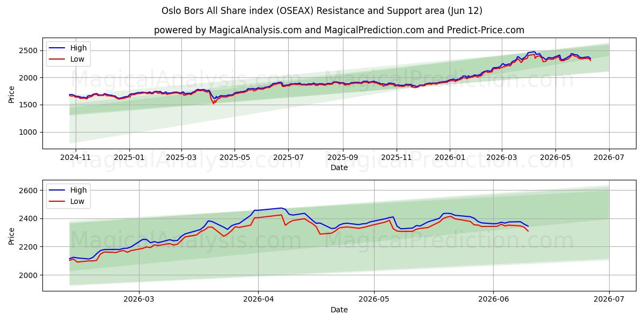This screenshot has width=644, height=322.
Task: Click the '2400' price tick in the bottom chart
Action: click(30, 219)
